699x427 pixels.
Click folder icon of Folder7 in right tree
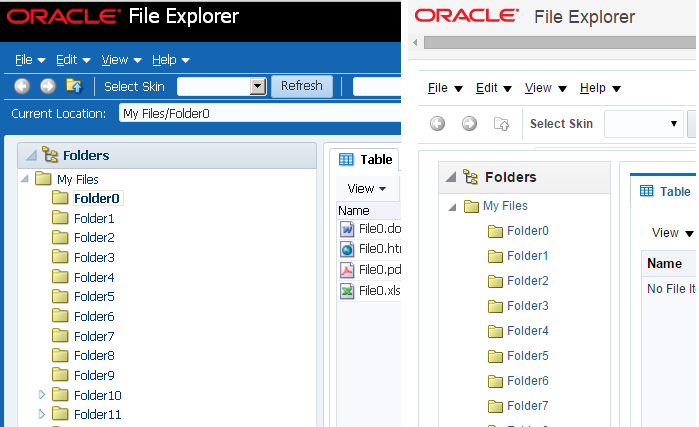tap(495, 406)
